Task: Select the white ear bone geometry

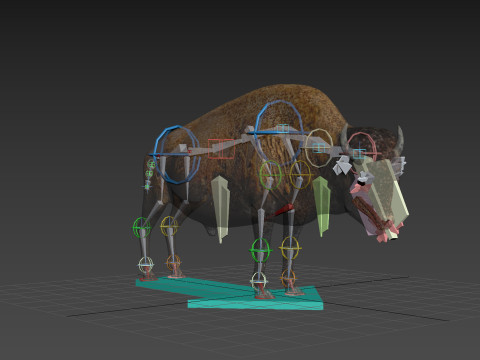Action: click(342, 166)
